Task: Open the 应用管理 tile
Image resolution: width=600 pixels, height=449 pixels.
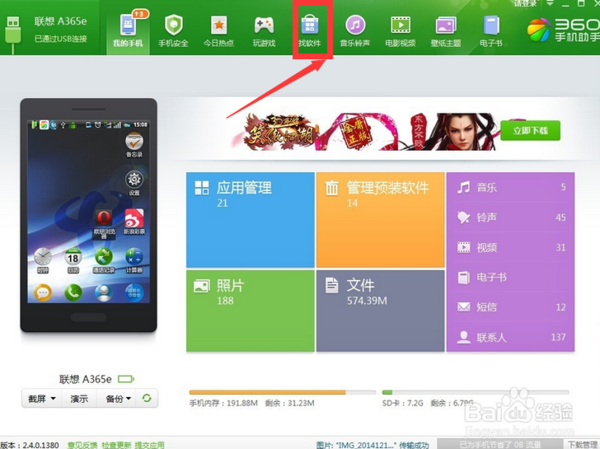Action: click(250, 220)
